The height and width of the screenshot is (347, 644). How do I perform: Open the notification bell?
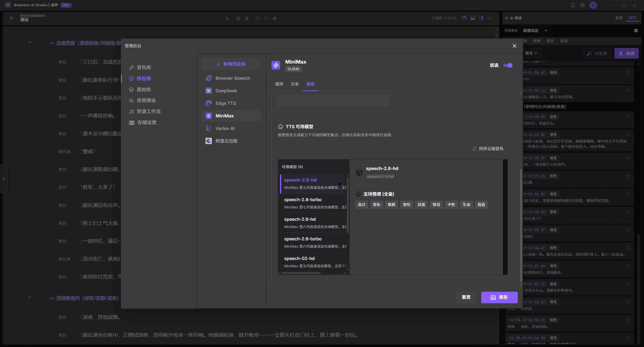573,5
